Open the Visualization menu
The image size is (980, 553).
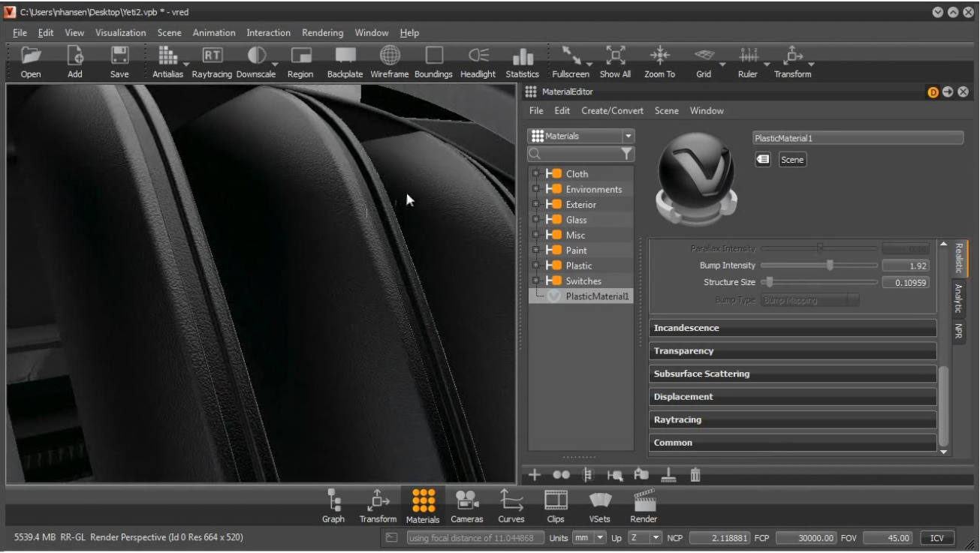click(120, 33)
